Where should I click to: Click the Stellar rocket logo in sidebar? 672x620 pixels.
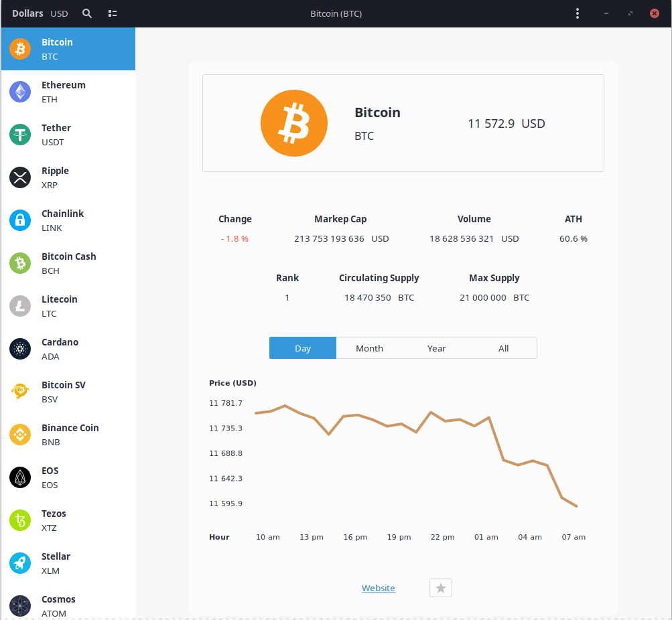(20, 562)
